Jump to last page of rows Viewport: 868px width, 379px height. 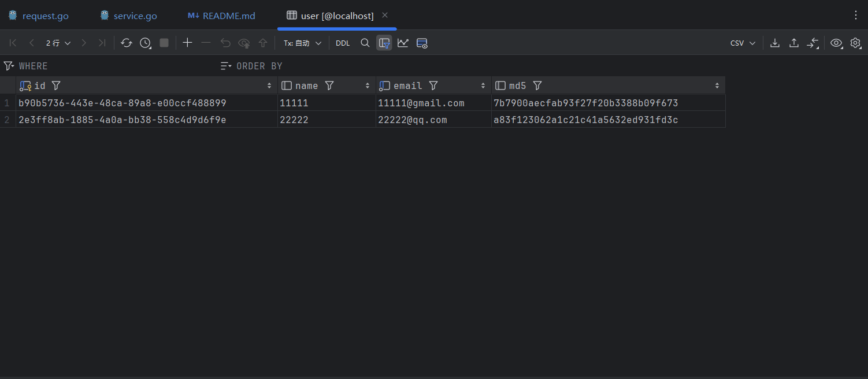click(x=102, y=43)
